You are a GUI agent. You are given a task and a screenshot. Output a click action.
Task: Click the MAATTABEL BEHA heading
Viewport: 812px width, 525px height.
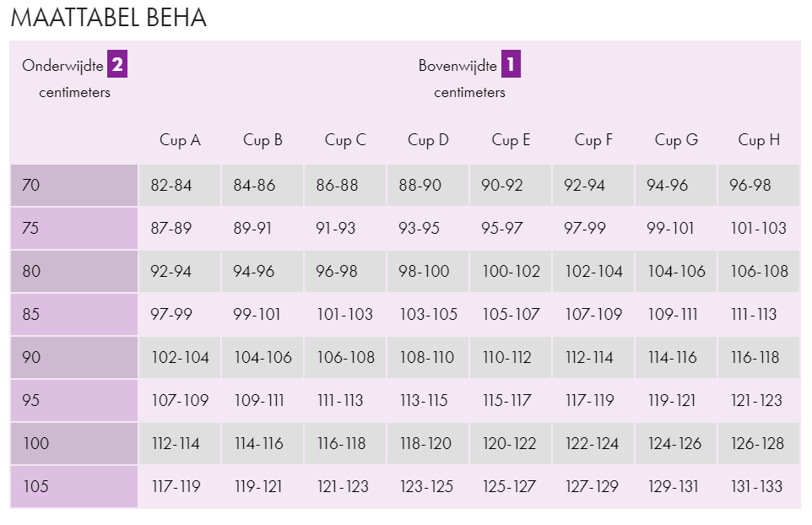(x=109, y=18)
